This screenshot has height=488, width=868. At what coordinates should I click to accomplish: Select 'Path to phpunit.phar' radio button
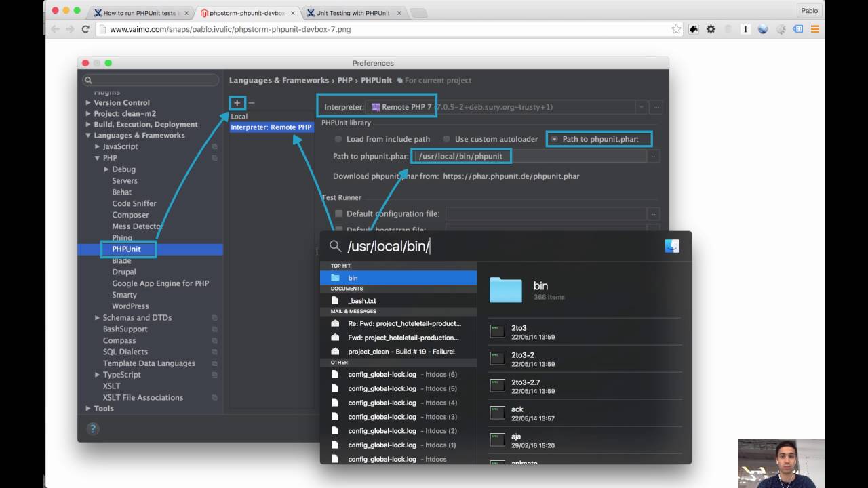[x=555, y=139]
